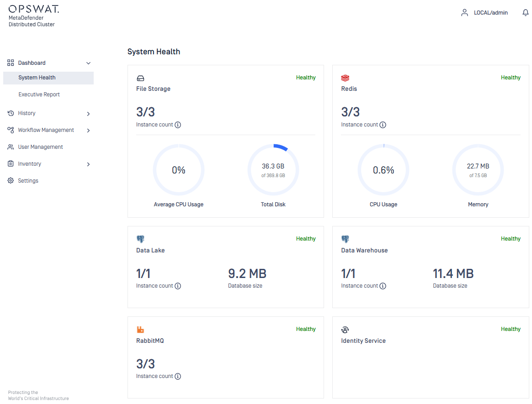Viewport: 532px width, 404px height.
Task: Click the Settings gear icon in sidebar
Action: 11,181
